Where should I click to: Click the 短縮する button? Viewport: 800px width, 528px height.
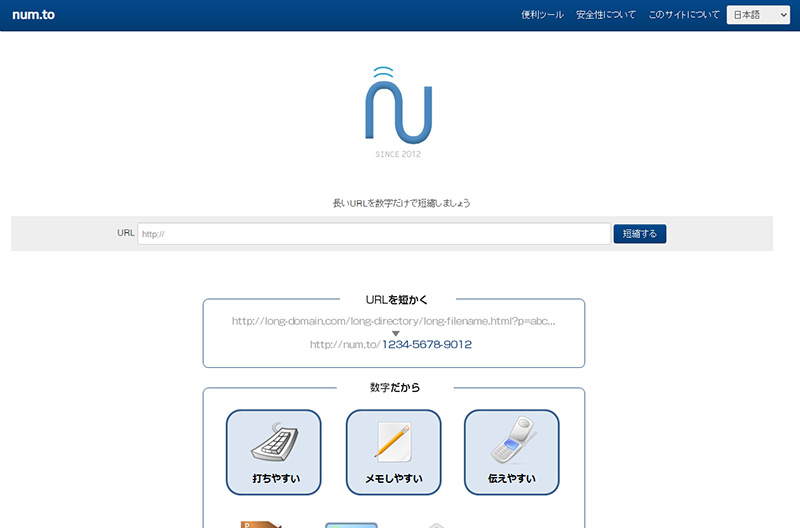click(x=640, y=234)
